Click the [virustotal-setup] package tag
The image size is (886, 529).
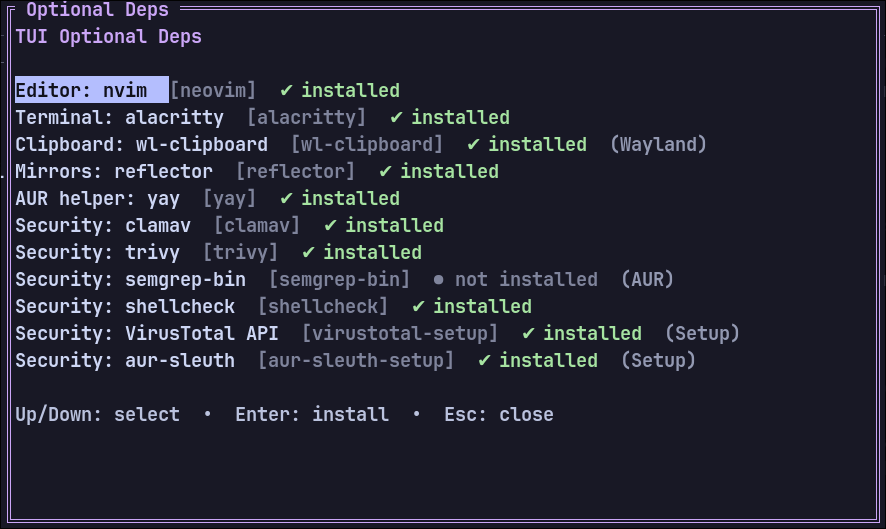click(400, 334)
